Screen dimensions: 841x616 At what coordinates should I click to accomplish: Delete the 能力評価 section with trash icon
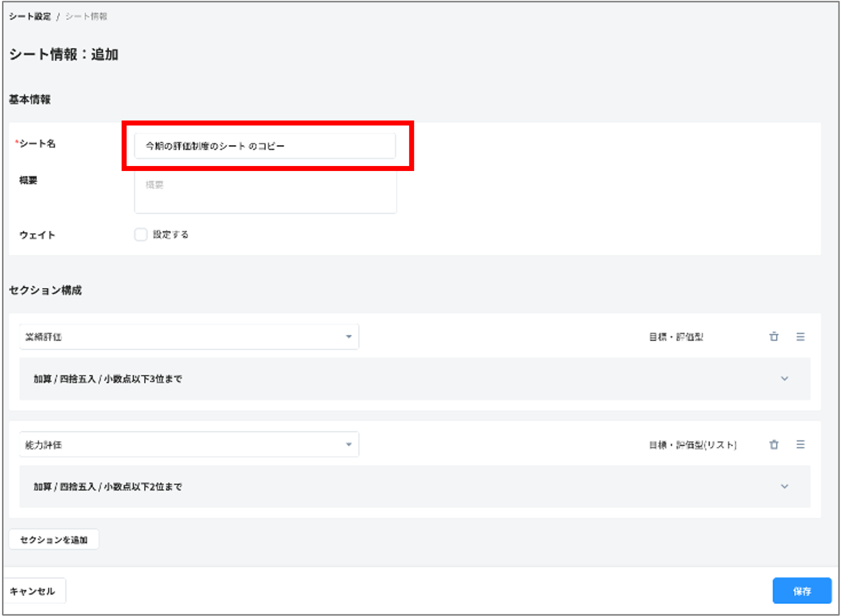tap(773, 444)
